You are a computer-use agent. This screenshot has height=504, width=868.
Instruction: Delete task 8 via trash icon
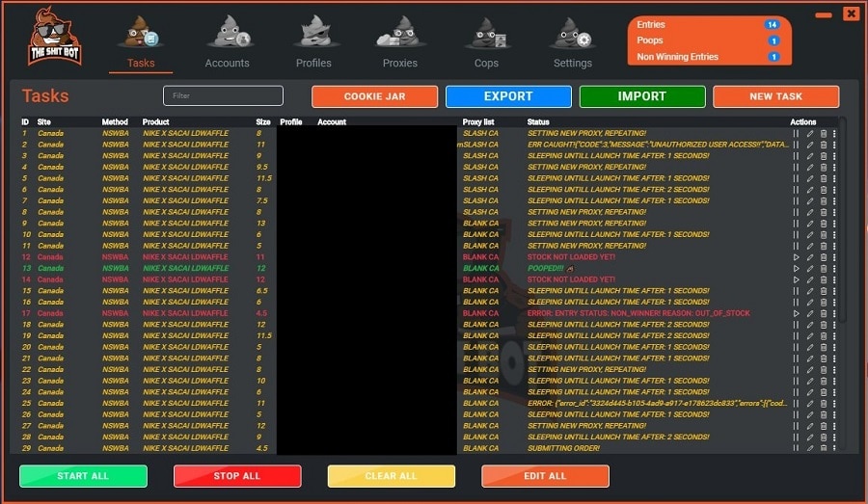tap(824, 212)
